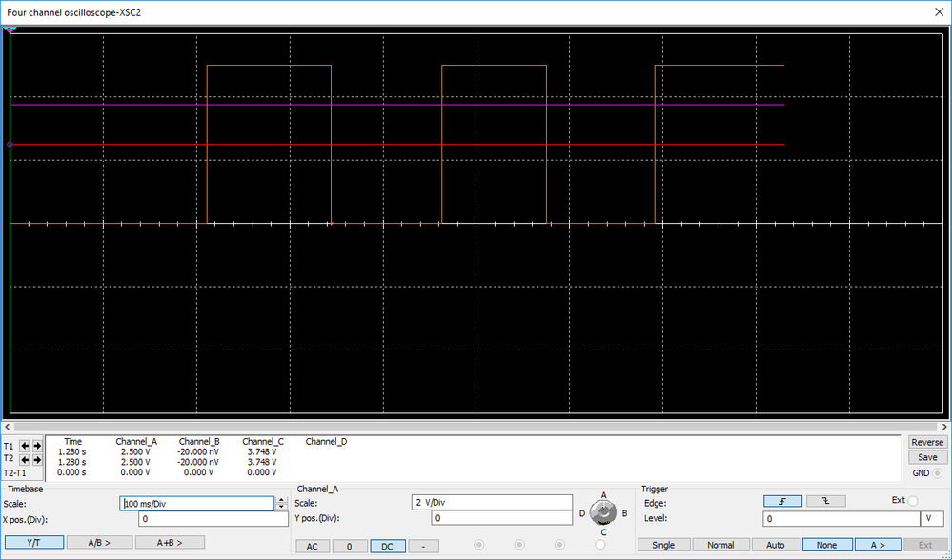Turn the channel selector knob

click(x=602, y=512)
